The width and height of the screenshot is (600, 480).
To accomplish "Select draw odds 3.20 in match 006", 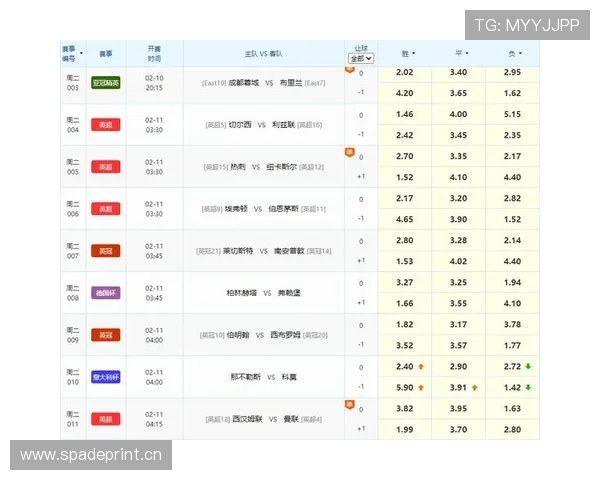I will (x=458, y=198).
